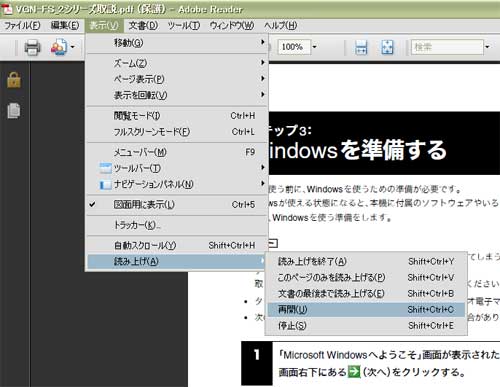Choose 読み上げを終了(A) in the submenu

[x=366, y=261]
